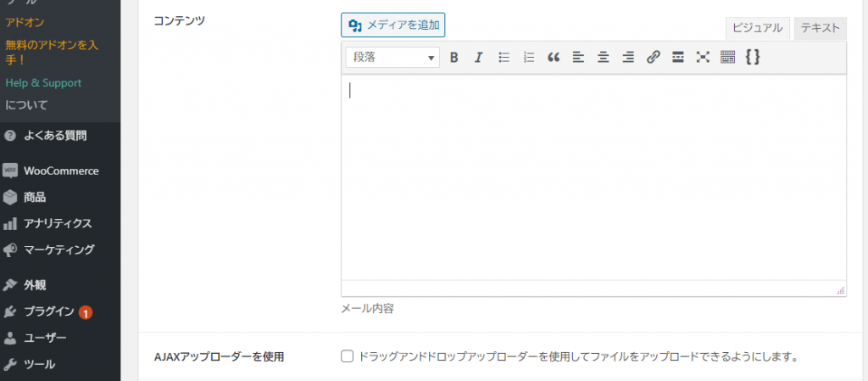Click the メディアを追加 button

click(x=393, y=25)
